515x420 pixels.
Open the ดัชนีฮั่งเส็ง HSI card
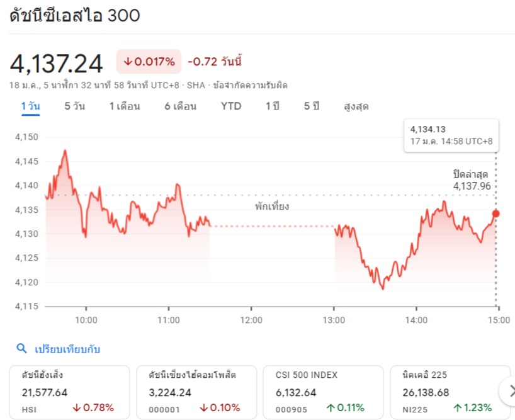[69, 392]
